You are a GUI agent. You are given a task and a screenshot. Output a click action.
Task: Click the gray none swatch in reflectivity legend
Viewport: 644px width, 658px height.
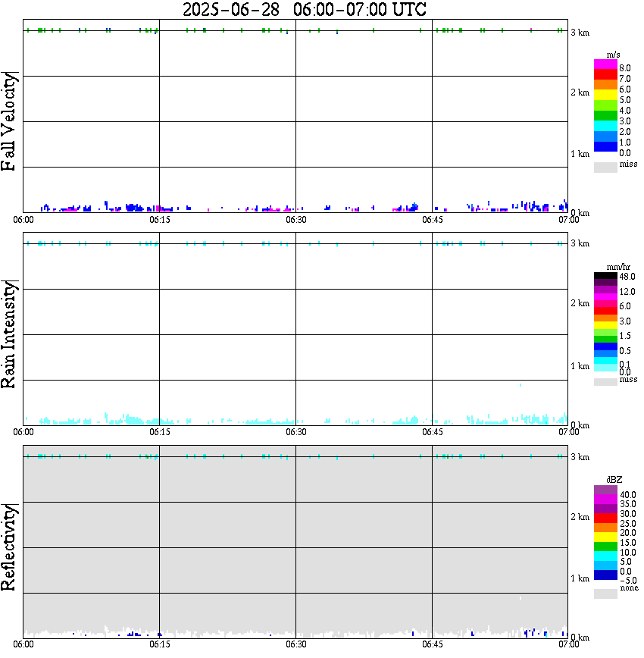(x=605, y=594)
